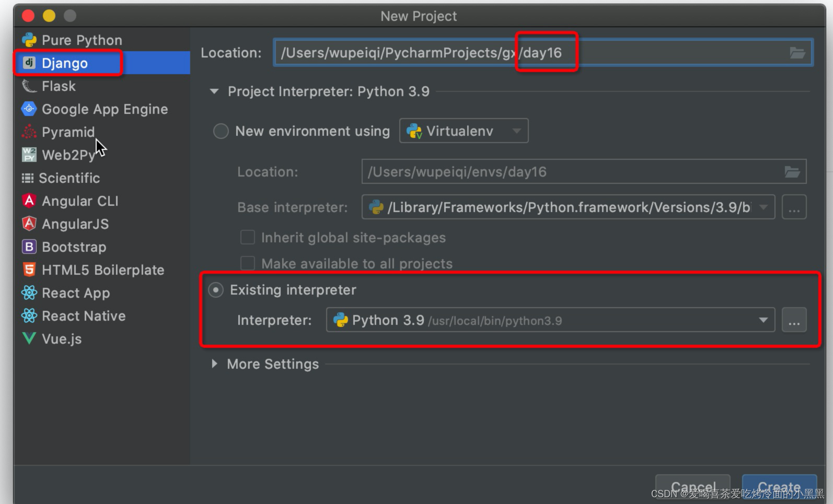Click the React Native atom icon

(29, 315)
